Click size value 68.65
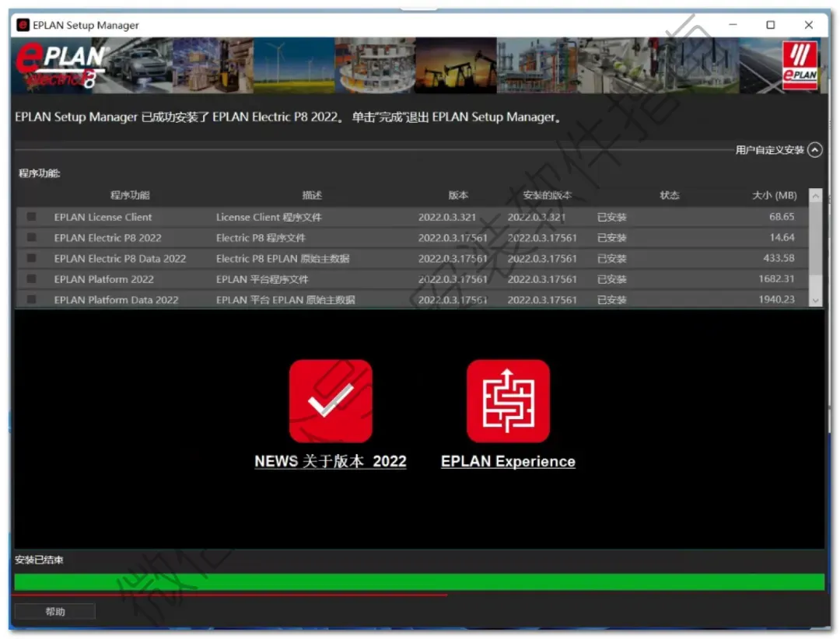Image resolution: width=840 pixels, height=639 pixels. pyautogui.click(x=782, y=216)
